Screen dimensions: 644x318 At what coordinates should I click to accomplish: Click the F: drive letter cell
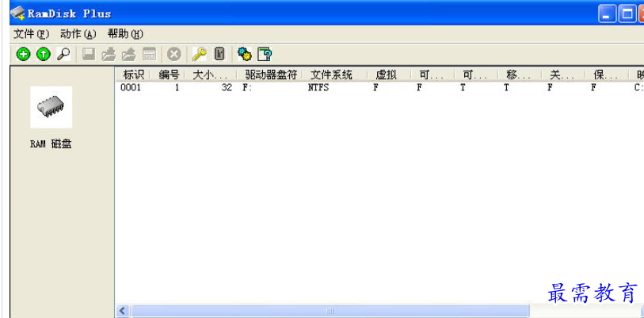pos(247,87)
